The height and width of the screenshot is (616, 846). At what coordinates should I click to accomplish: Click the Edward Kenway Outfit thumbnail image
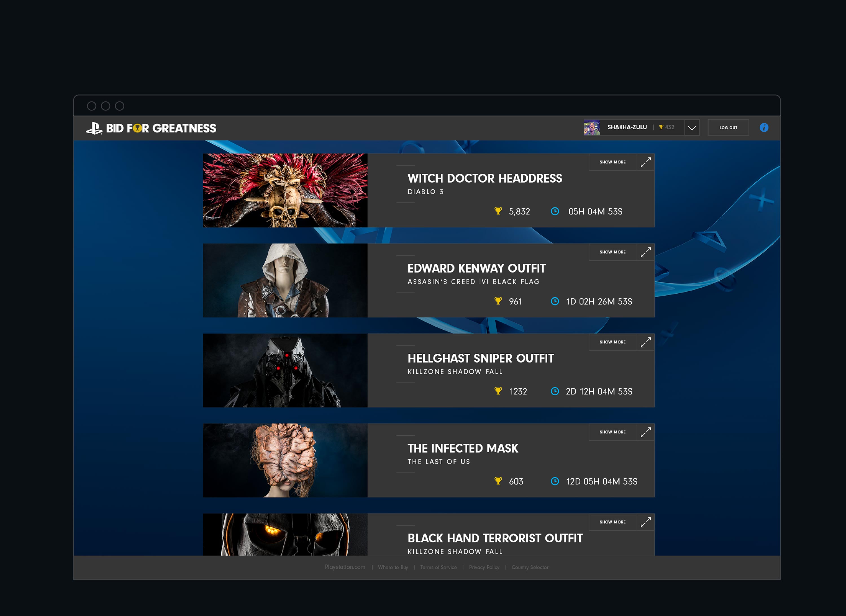285,280
